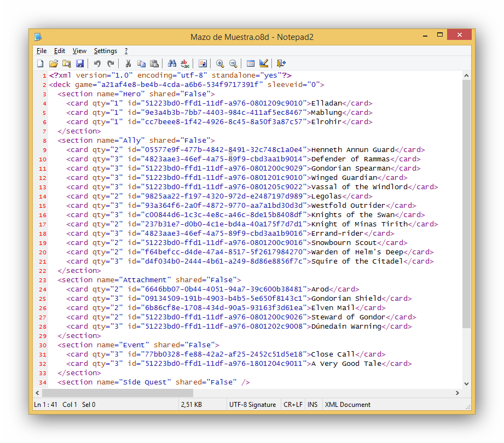Click 'Squire of the Citadel' text
The image size is (504, 443).
[357, 261]
